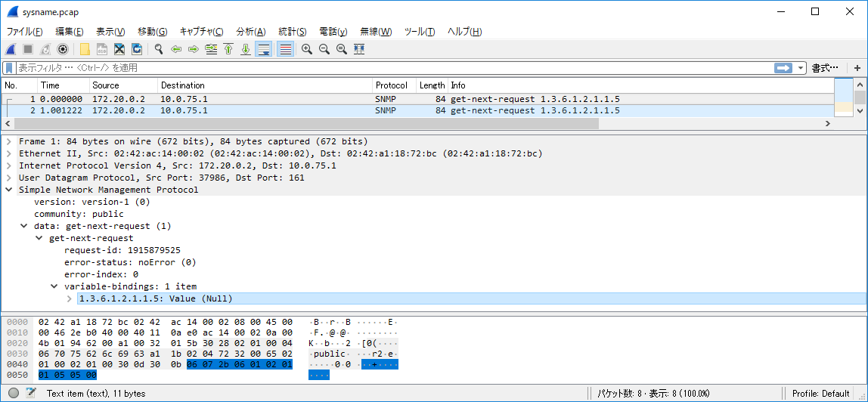Click capture file properties notepad icon
This screenshot has width=868, height=402.
[x=31, y=393]
